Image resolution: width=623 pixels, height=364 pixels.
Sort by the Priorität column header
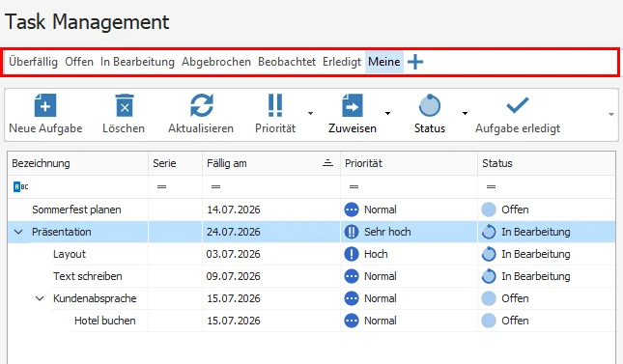point(409,163)
